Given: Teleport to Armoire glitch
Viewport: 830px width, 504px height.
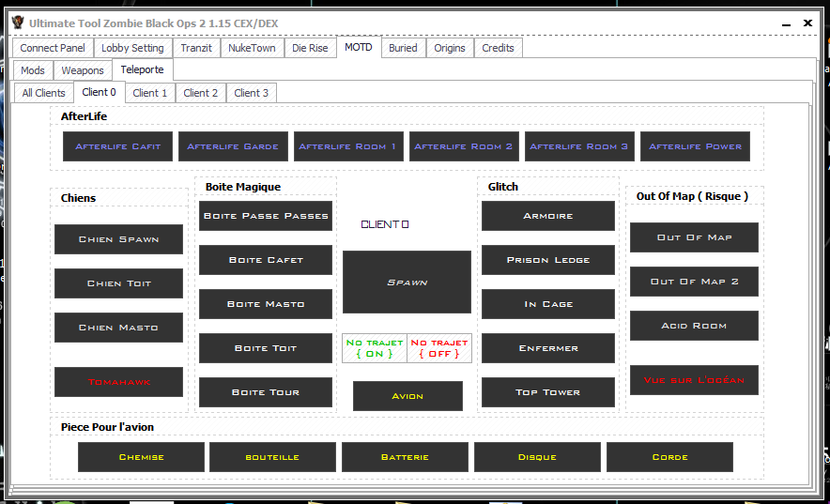Looking at the screenshot, I should pyautogui.click(x=548, y=216).
